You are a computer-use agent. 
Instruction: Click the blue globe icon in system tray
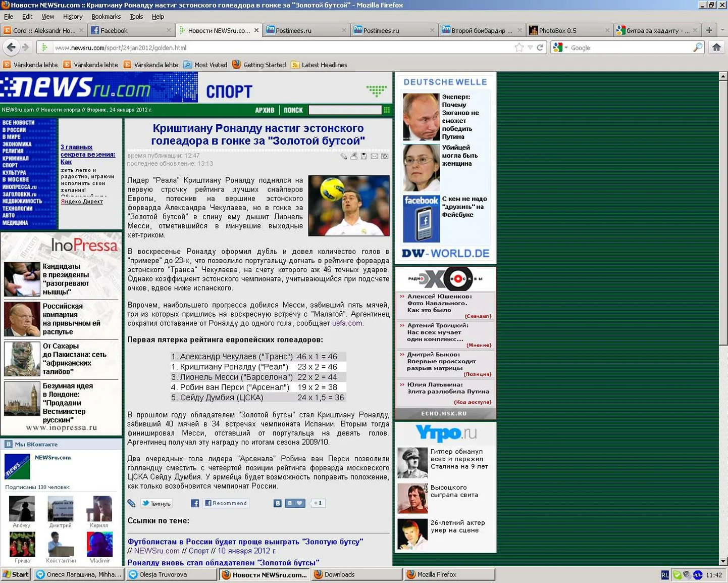click(x=698, y=575)
